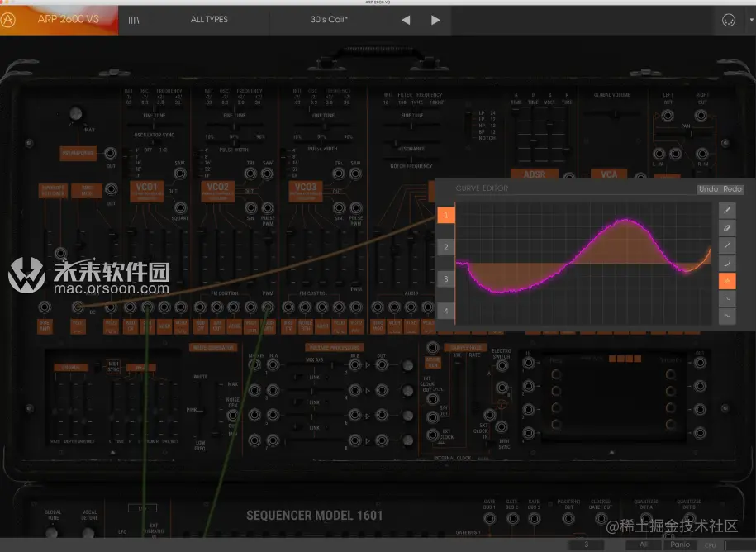This screenshot has width=756, height=552.
Task: Click the VCO2 triangle output jack
Action: pos(250,174)
